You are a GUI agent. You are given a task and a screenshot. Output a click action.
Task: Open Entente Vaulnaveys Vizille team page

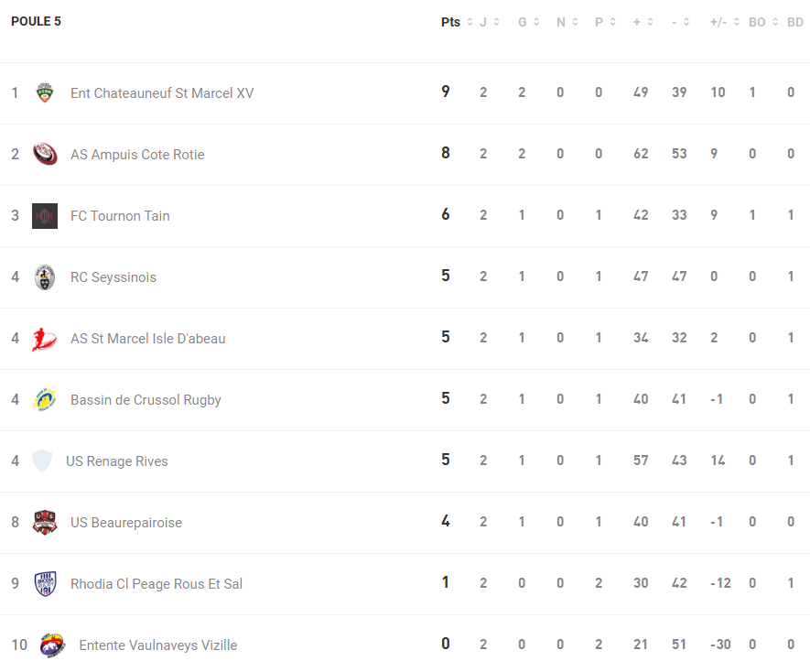[x=158, y=645]
